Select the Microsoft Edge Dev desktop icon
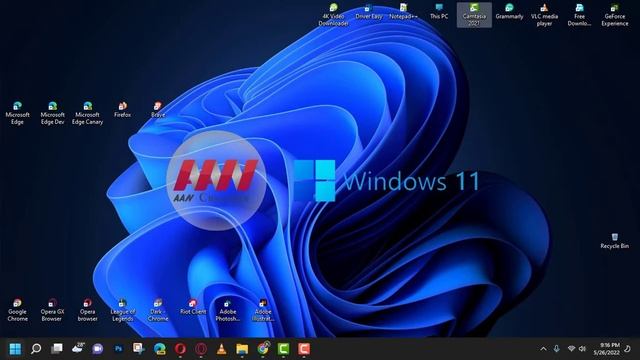Viewport: 640px width, 360px height. [52, 113]
